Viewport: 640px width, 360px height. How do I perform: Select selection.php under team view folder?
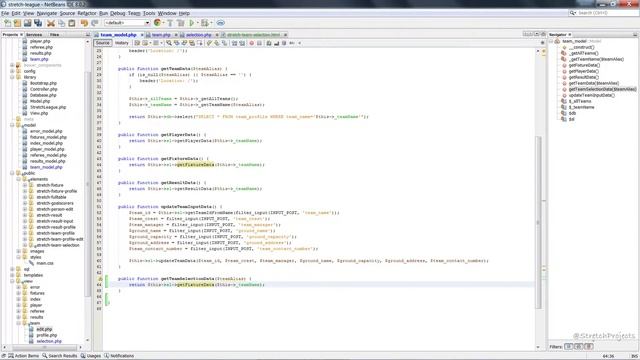coord(49,341)
